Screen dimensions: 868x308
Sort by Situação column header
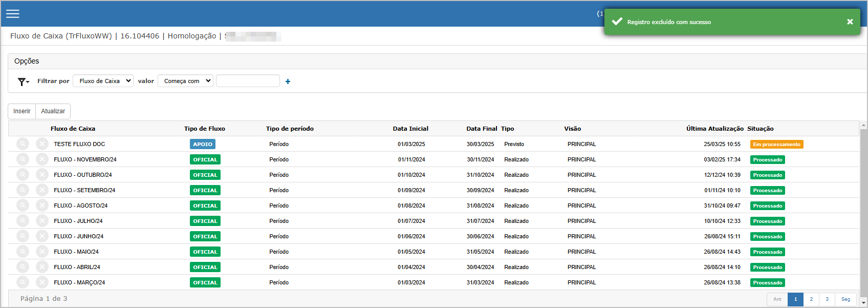pyautogui.click(x=761, y=129)
